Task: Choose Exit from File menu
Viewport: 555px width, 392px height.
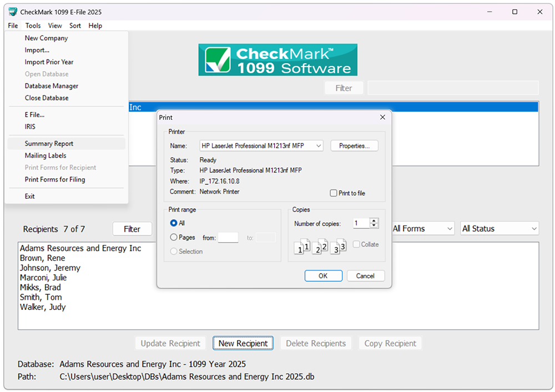Action: pos(66,196)
